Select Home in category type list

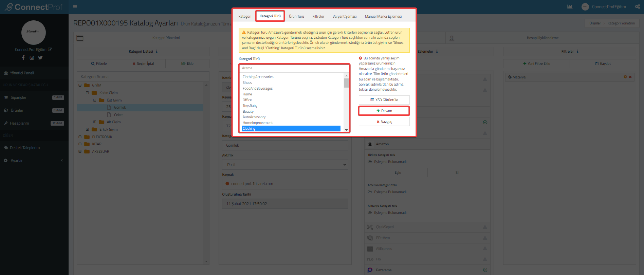(x=247, y=94)
